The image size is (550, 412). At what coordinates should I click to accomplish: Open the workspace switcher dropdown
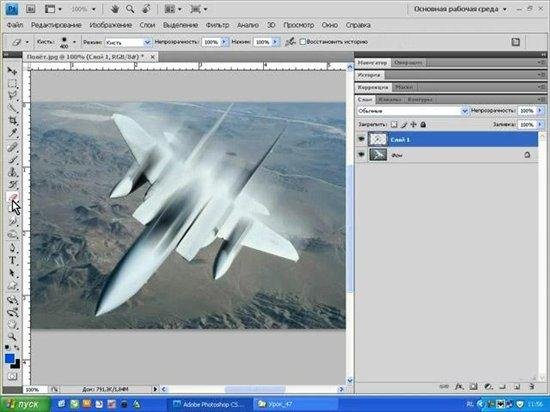[x=461, y=9]
